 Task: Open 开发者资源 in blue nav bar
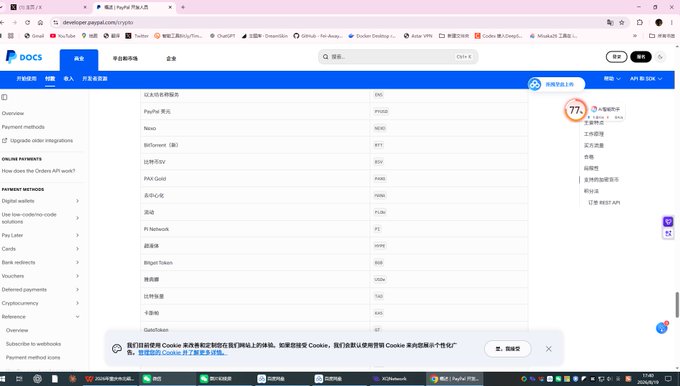click(x=95, y=79)
